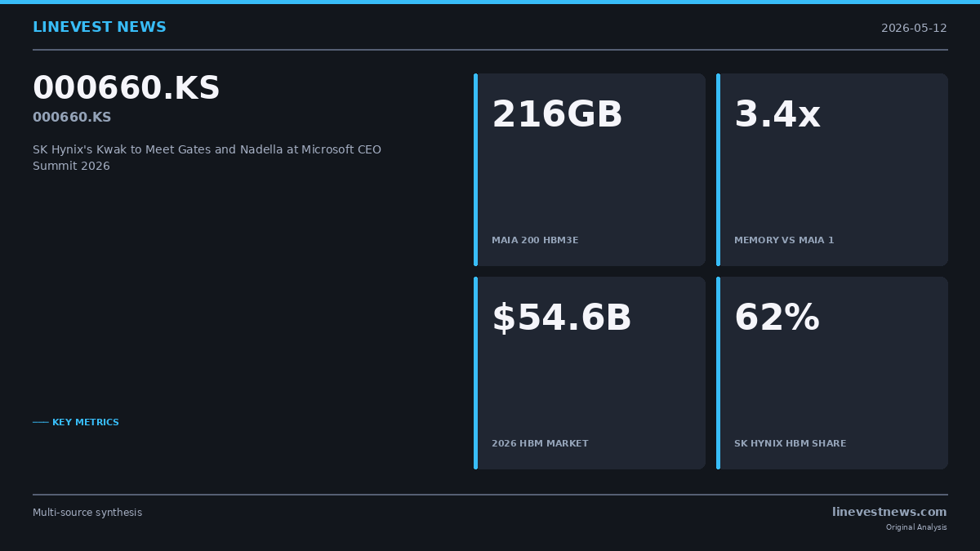Click the SK HYNIX HBM SHARE caption
This screenshot has height=551, width=980.
tap(790, 444)
